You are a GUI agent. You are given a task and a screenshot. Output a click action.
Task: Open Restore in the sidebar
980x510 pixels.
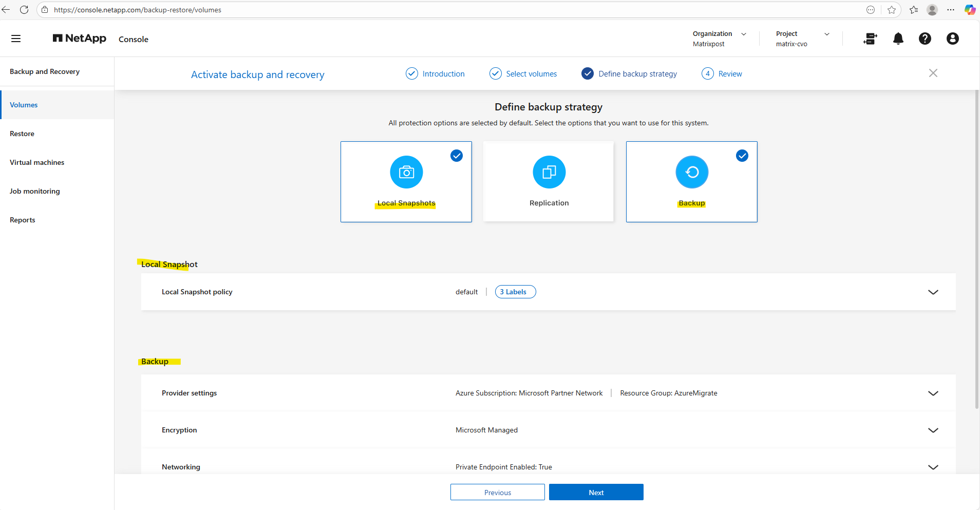[22, 134]
